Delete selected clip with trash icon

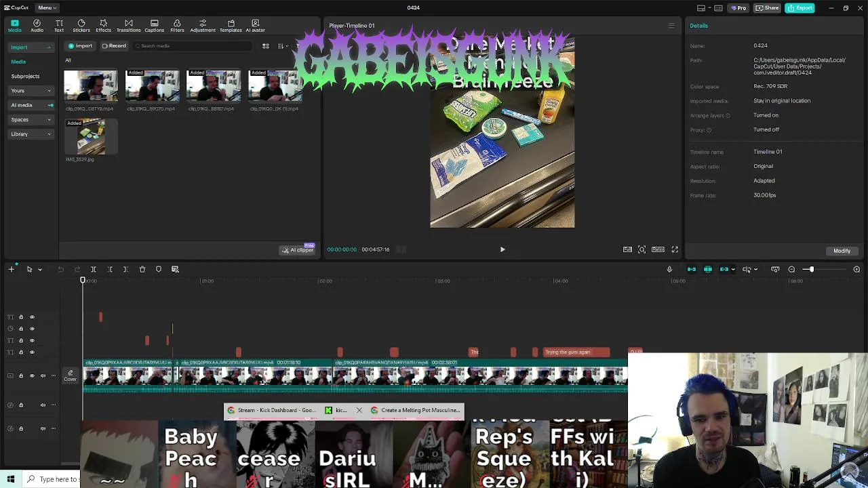click(142, 269)
